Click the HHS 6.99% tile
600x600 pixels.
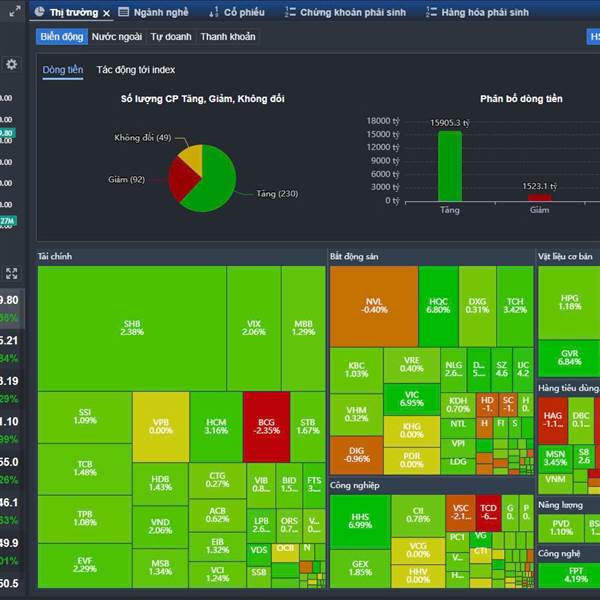coord(360,522)
